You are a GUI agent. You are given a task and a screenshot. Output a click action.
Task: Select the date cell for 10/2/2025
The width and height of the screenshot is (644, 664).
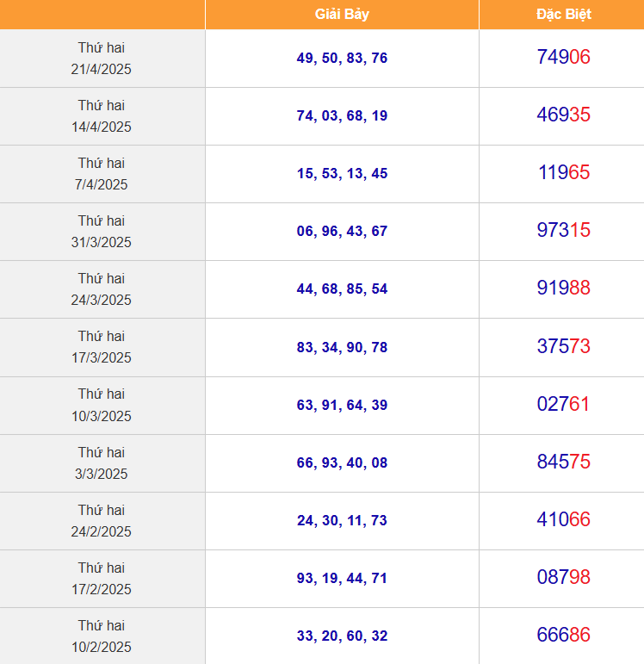[x=102, y=636]
